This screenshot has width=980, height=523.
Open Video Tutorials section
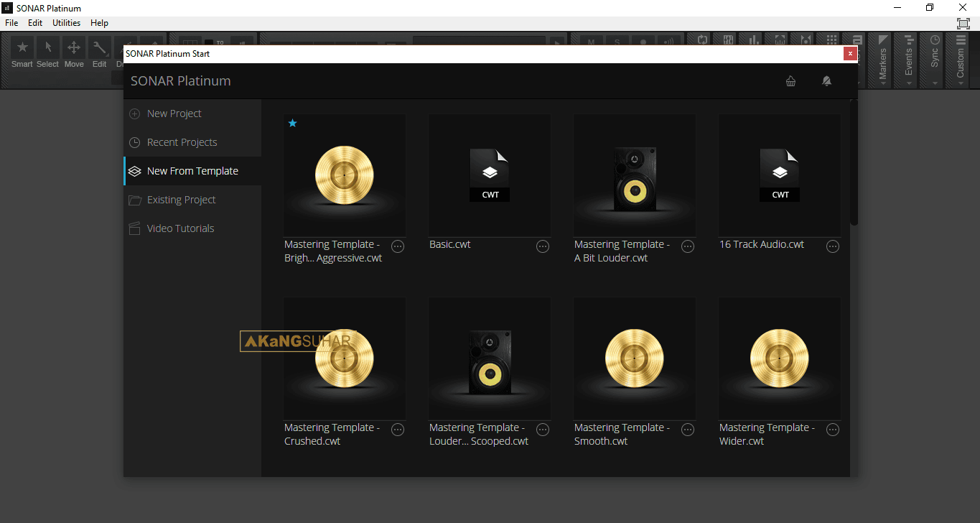point(192,228)
